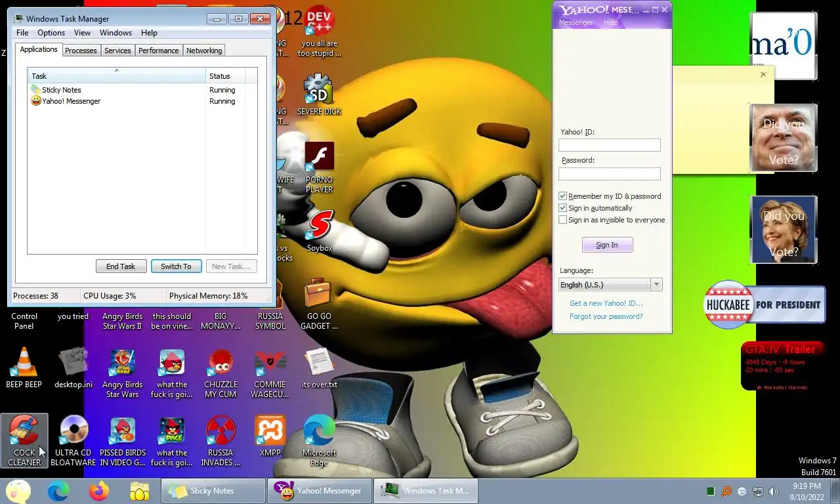Open the View menu in Task Manager

[x=82, y=33]
